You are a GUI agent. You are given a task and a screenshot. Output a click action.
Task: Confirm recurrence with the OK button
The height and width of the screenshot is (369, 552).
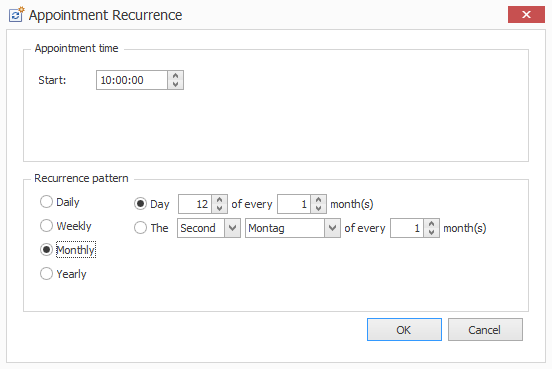tap(404, 330)
